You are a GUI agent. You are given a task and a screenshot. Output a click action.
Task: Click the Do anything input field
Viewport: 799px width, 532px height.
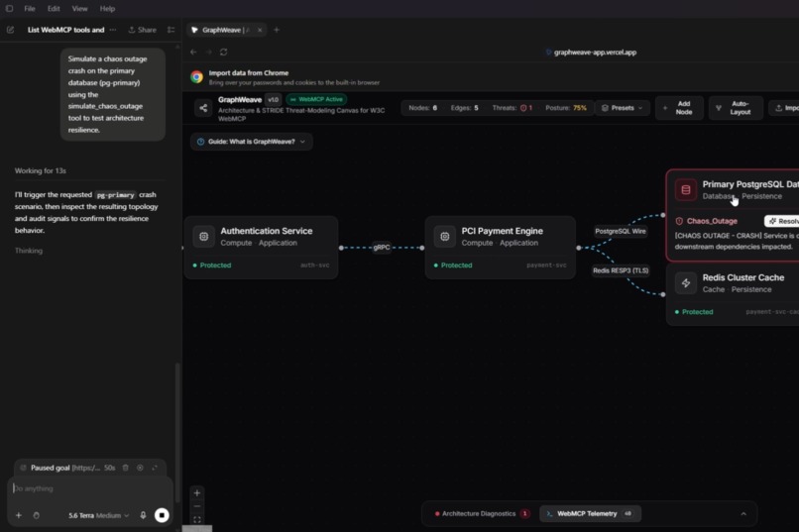[x=89, y=488]
